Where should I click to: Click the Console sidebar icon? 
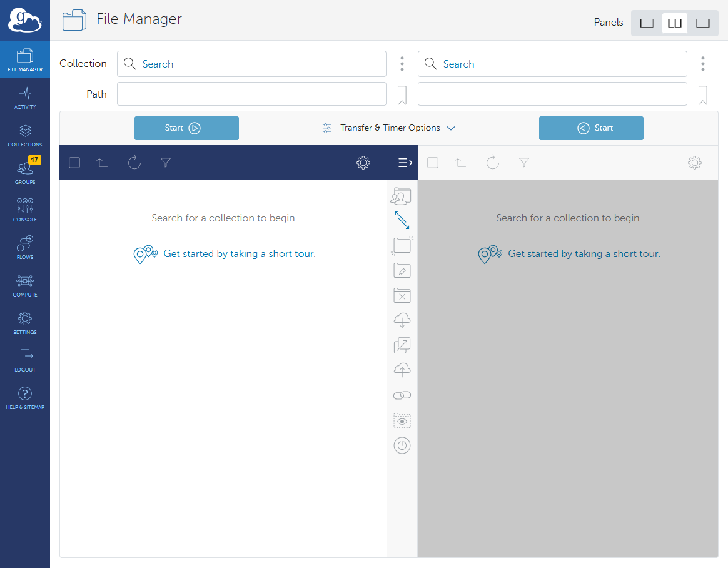point(25,211)
